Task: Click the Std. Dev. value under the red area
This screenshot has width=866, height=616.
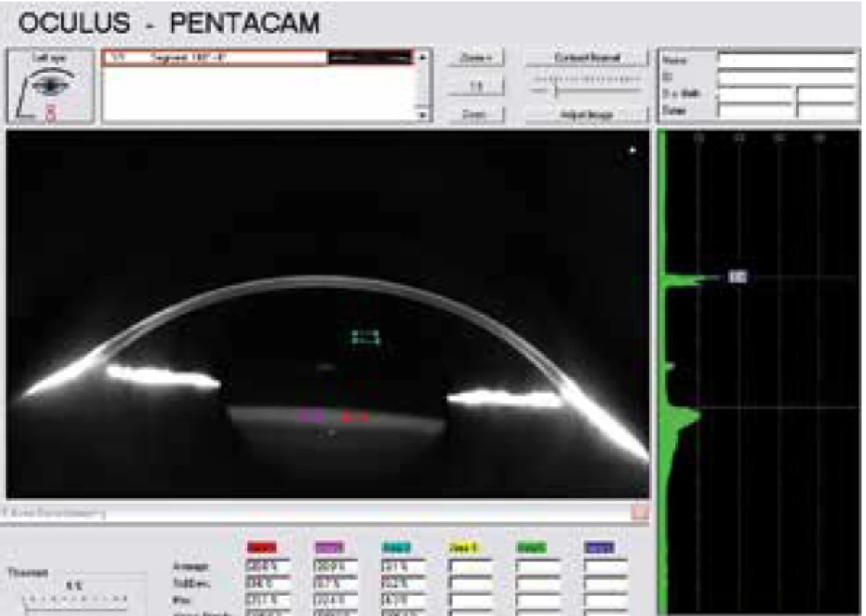Action: click(x=267, y=584)
